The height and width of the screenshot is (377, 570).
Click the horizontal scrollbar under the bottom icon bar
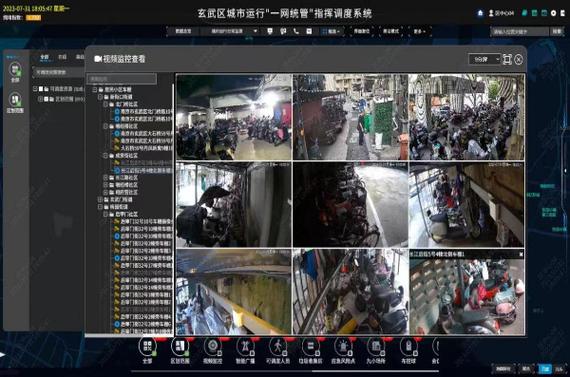click(x=285, y=371)
